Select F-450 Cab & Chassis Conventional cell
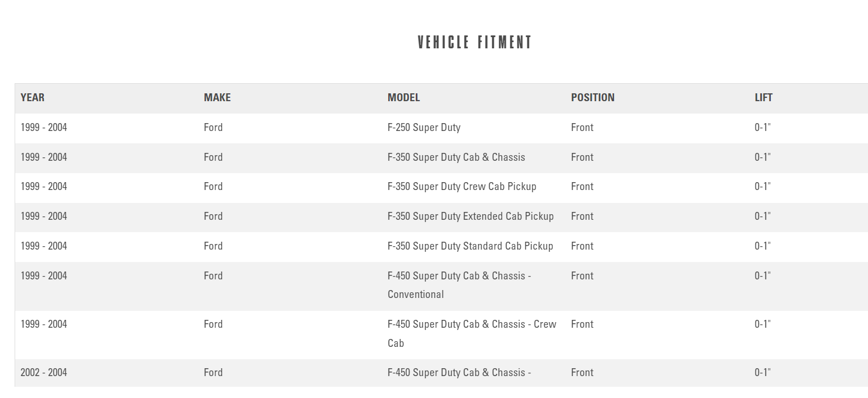Image resolution: width=868 pixels, height=398 pixels. (x=459, y=284)
